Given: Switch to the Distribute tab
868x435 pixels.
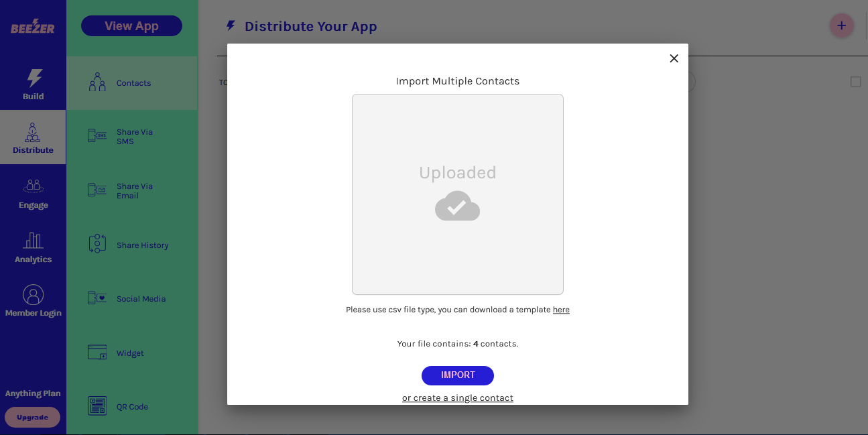Looking at the screenshot, I should point(33,137).
